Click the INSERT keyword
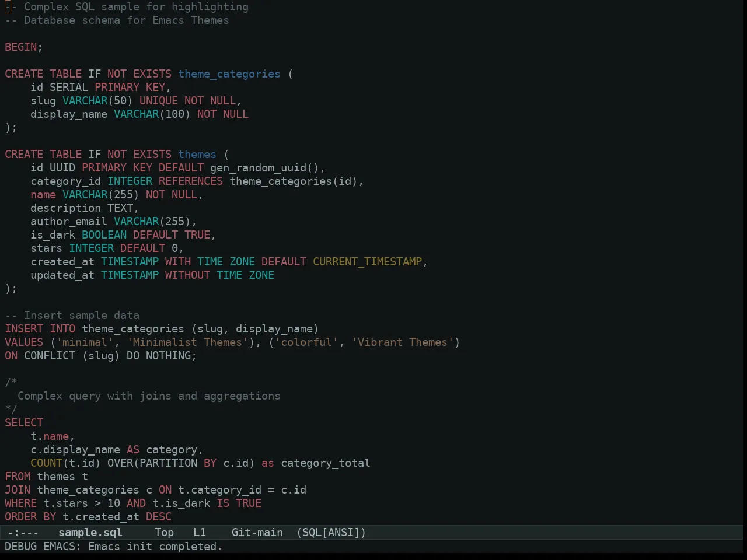747x560 pixels. (x=24, y=329)
